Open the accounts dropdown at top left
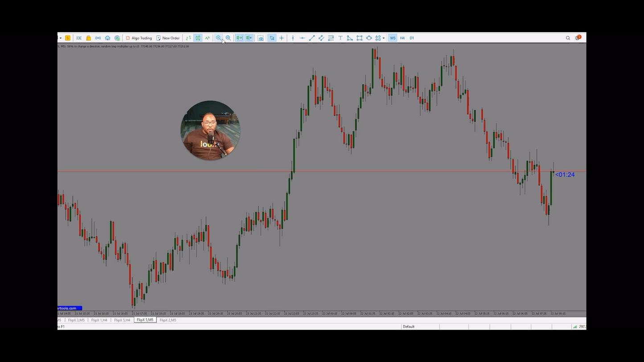 (x=61, y=38)
